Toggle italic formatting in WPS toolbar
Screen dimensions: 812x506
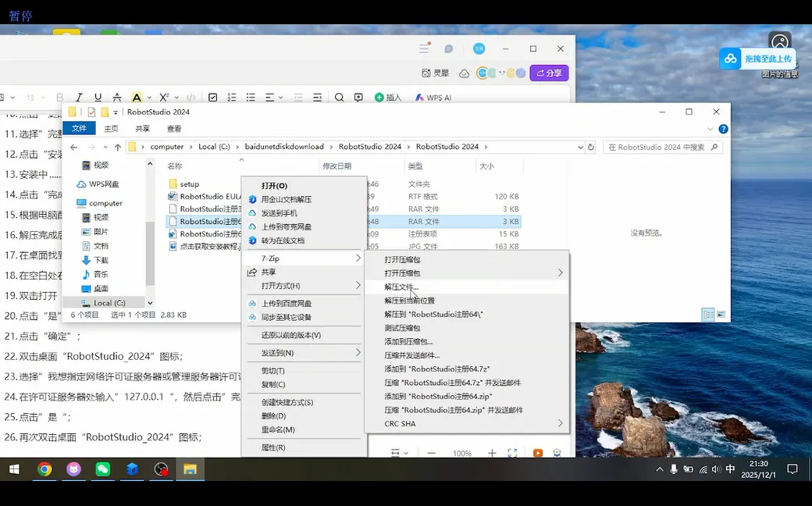79,96
